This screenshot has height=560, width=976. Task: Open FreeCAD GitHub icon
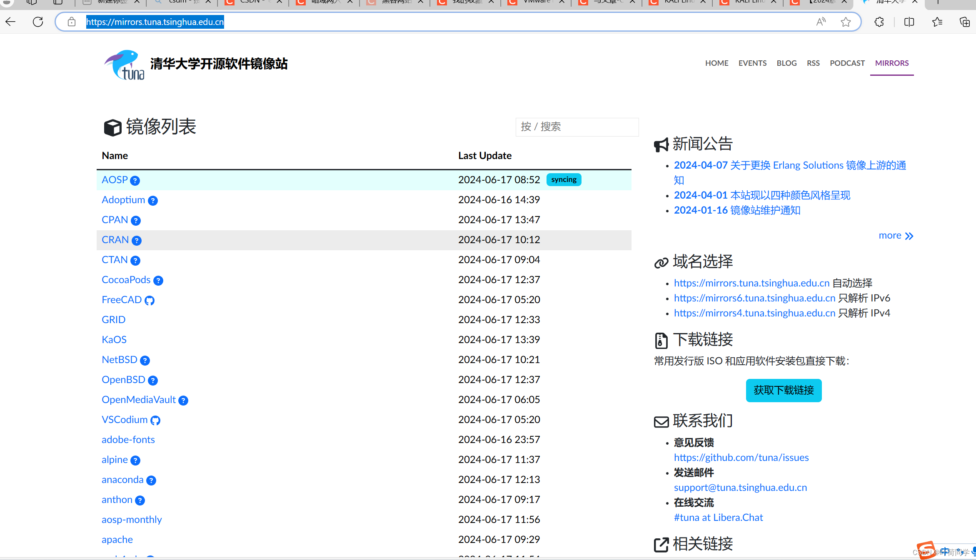(x=150, y=301)
